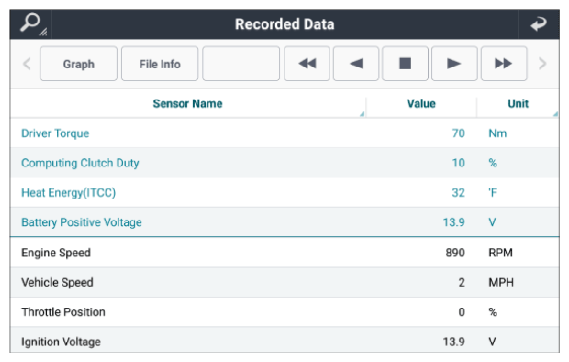Sort by Unit column header
This screenshot has width=569, height=362.
[x=518, y=103]
